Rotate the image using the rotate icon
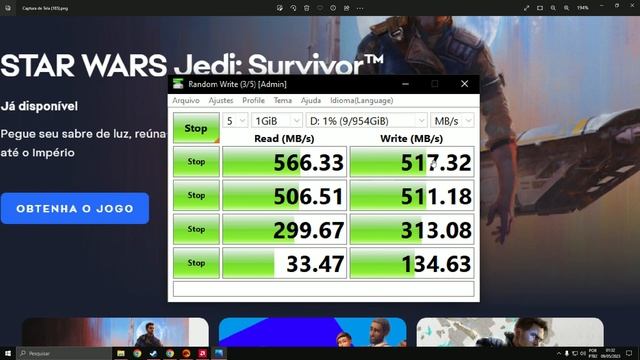The image size is (640, 360). click(x=293, y=8)
